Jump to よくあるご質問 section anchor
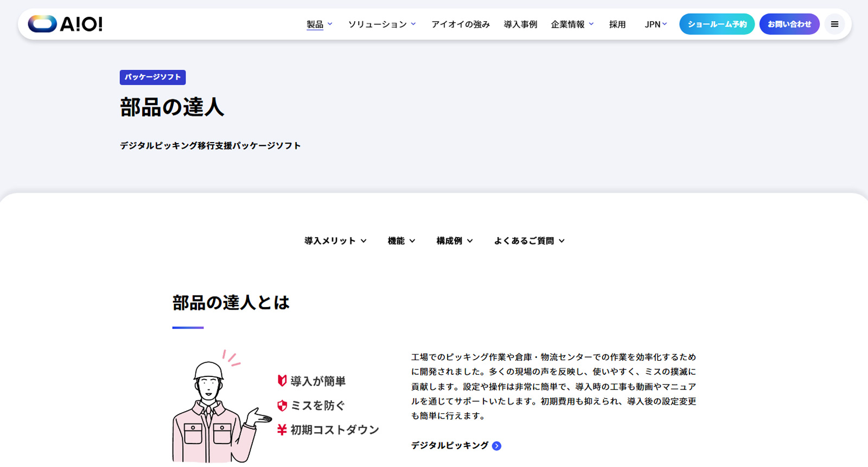Screen dimensions: 868x467 click(529, 241)
